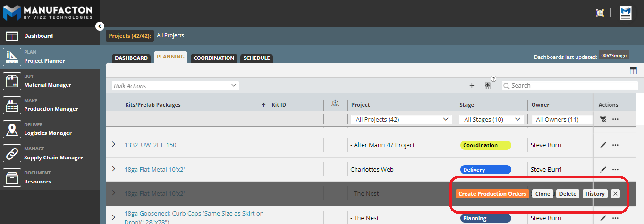644x224 pixels.
Task: Open the All Projects (42) filter dropdown
Action: click(401, 120)
